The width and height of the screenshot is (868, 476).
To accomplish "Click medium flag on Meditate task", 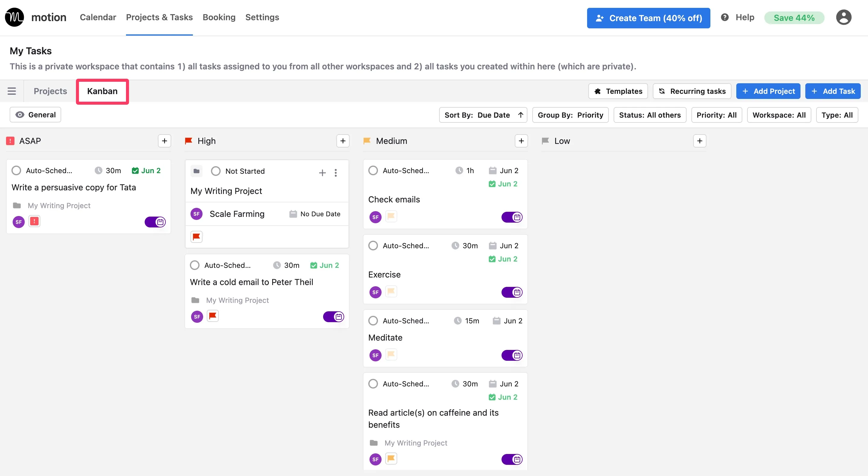I will coord(391,354).
